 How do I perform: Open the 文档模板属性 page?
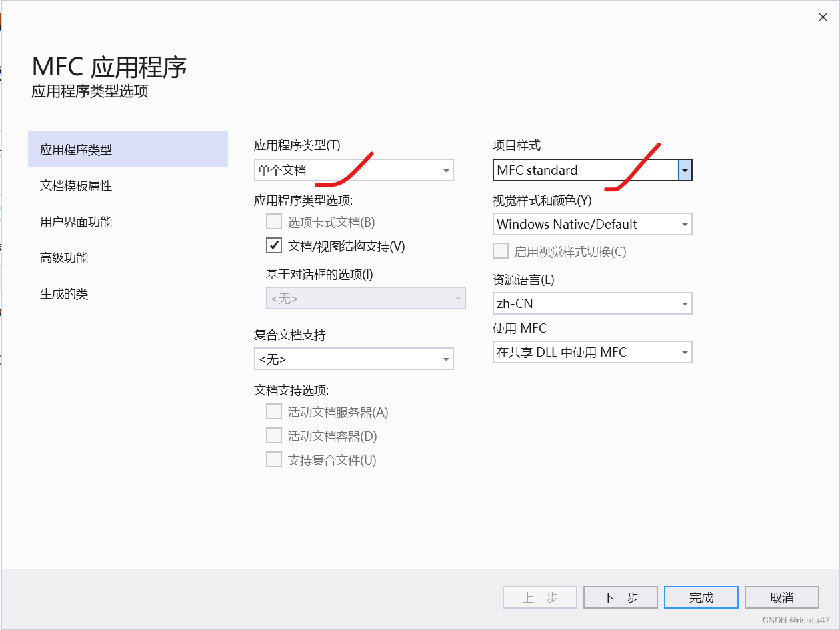(128, 186)
